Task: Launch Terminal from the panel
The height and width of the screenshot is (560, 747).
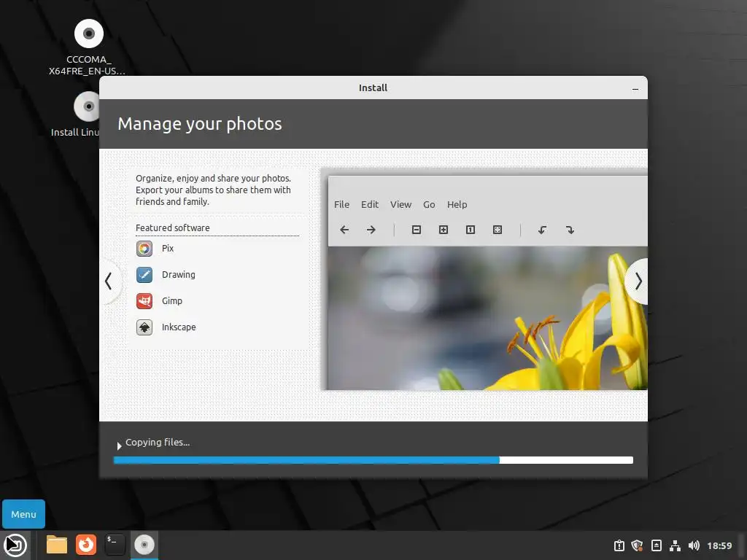Action: (115, 545)
